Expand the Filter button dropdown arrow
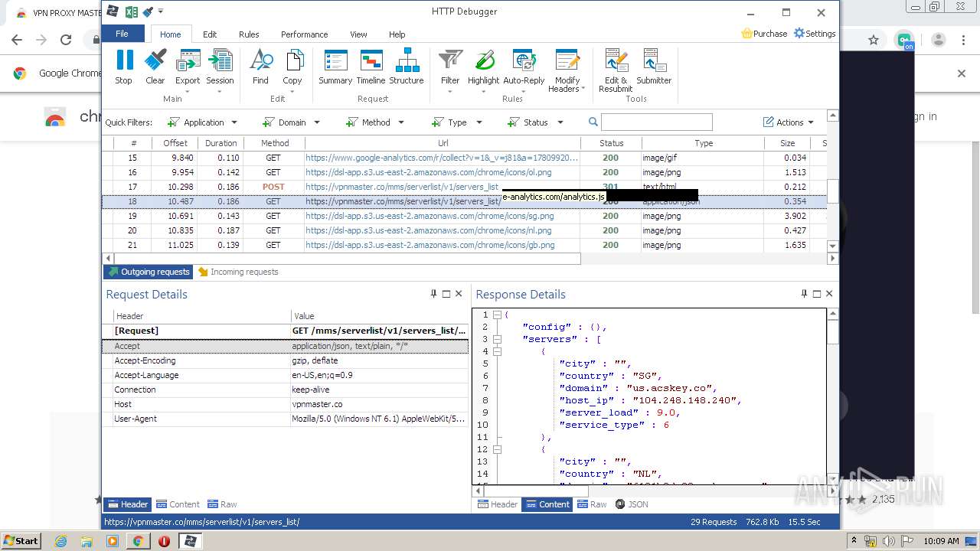 pyautogui.click(x=450, y=91)
